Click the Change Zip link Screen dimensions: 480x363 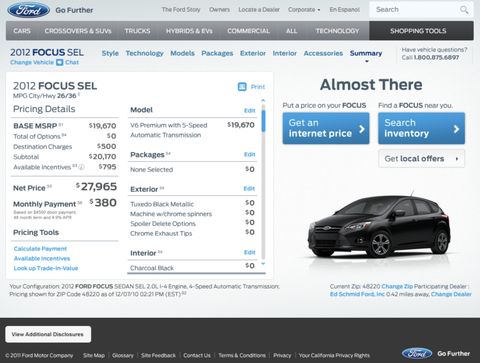(x=397, y=286)
